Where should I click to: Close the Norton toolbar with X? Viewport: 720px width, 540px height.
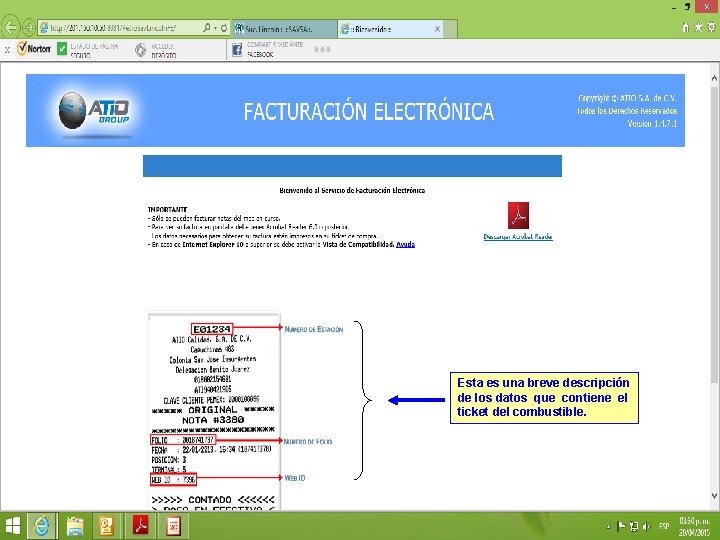tap(7, 50)
